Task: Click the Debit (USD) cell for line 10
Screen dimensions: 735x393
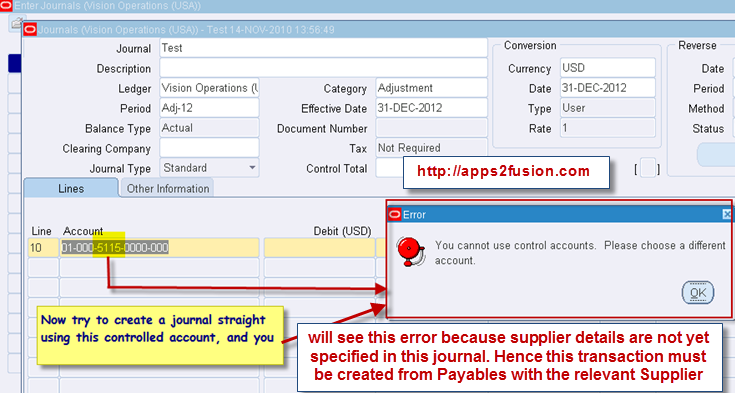Action: point(319,248)
